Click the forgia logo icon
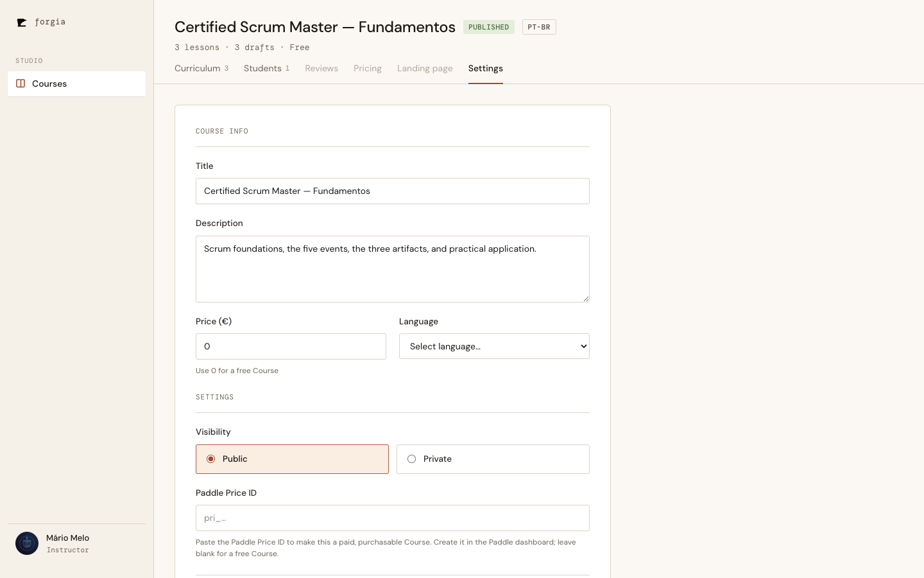 click(22, 22)
